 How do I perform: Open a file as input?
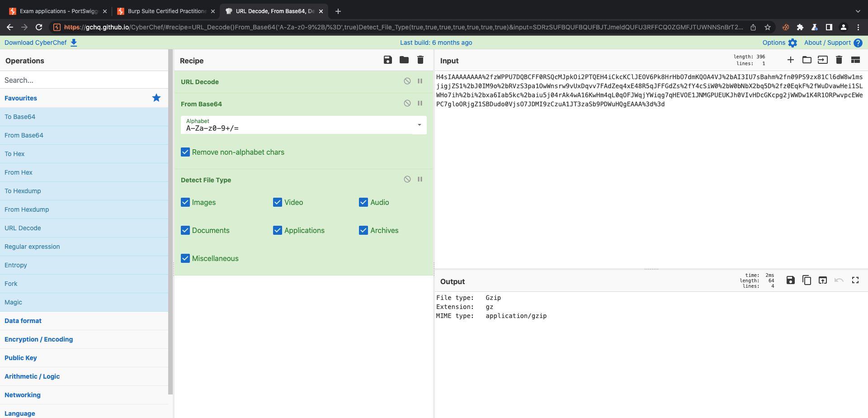point(823,60)
